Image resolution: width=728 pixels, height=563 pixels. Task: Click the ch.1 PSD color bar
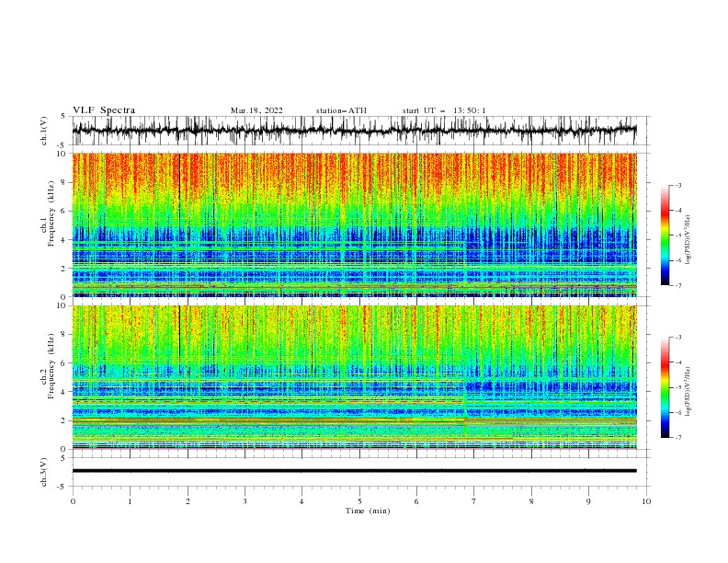click(x=665, y=236)
